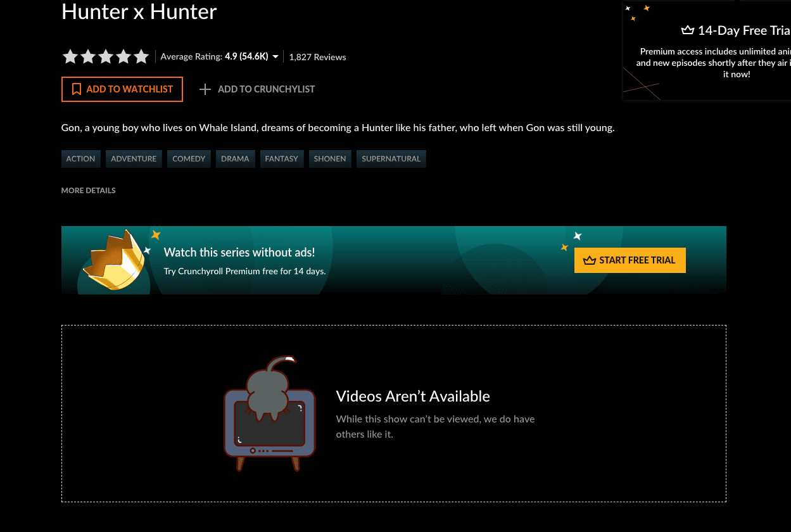Rate the show with the first star
The image size is (791, 532).
pos(70,57)
